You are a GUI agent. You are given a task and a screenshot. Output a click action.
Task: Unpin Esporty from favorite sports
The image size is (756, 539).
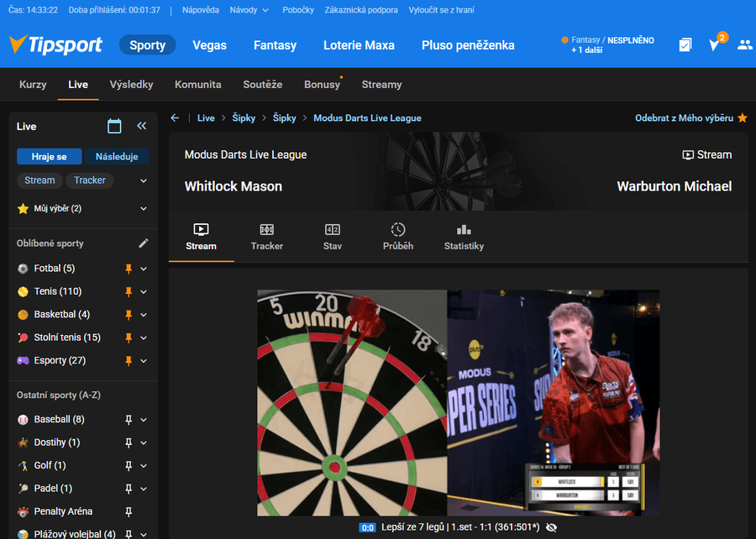coord(129,361)
